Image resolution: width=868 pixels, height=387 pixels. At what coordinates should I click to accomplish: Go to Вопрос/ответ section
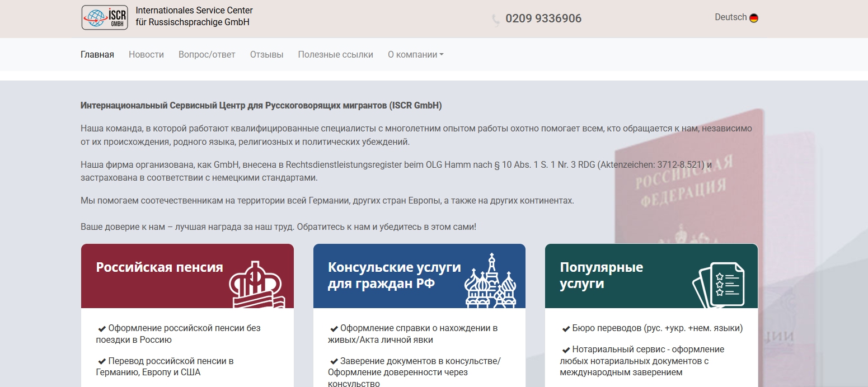click(207, 54)
